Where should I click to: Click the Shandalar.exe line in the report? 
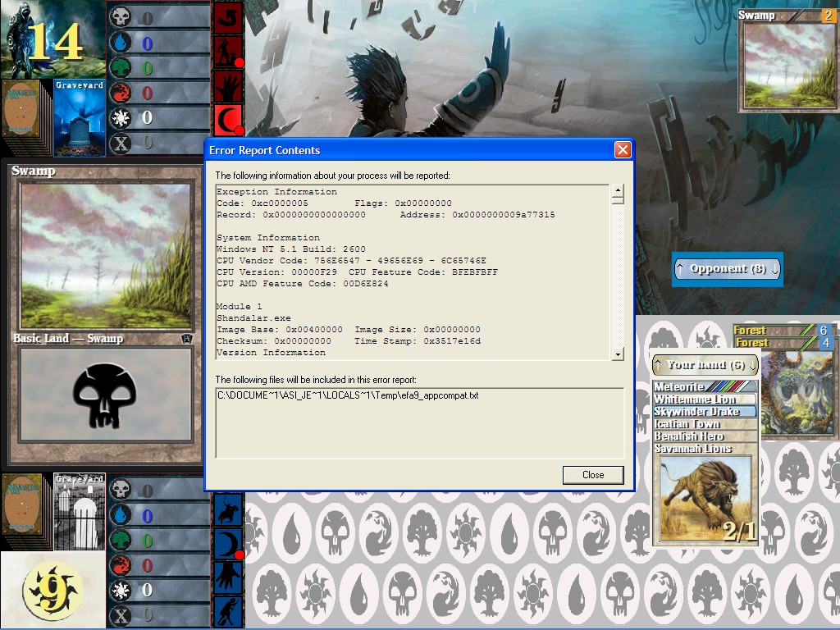(253, 317)
